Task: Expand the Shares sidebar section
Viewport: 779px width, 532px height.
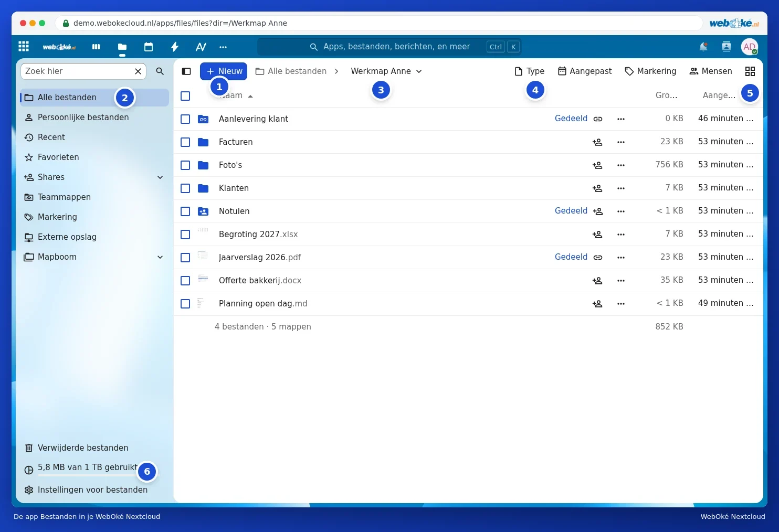Action: point(160,177)
